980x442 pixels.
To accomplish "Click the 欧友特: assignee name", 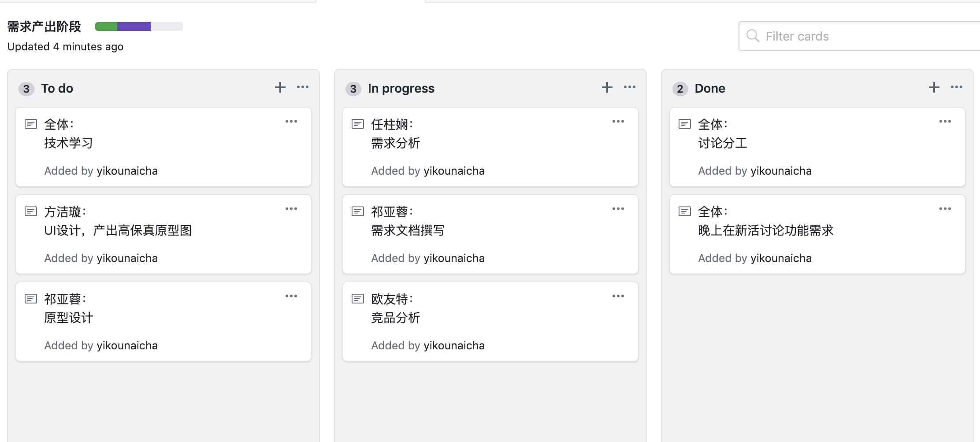I will pos(392,299).
